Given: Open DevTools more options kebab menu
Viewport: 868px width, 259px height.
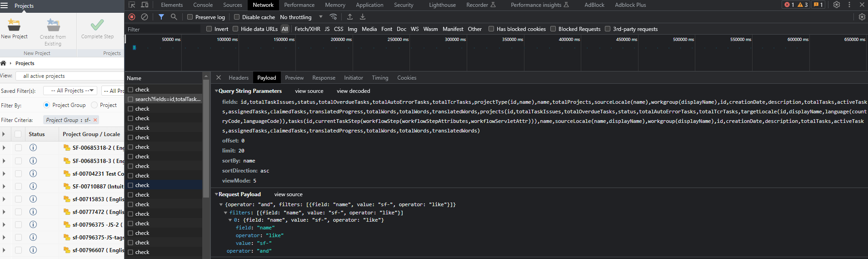Looking at the screenshot, I should [849, 5].
